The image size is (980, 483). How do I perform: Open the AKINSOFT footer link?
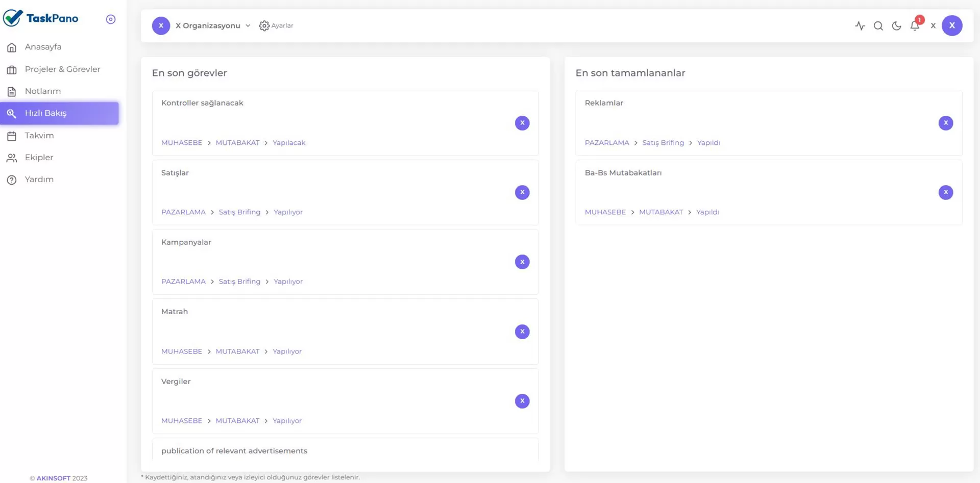click(53, 478)
